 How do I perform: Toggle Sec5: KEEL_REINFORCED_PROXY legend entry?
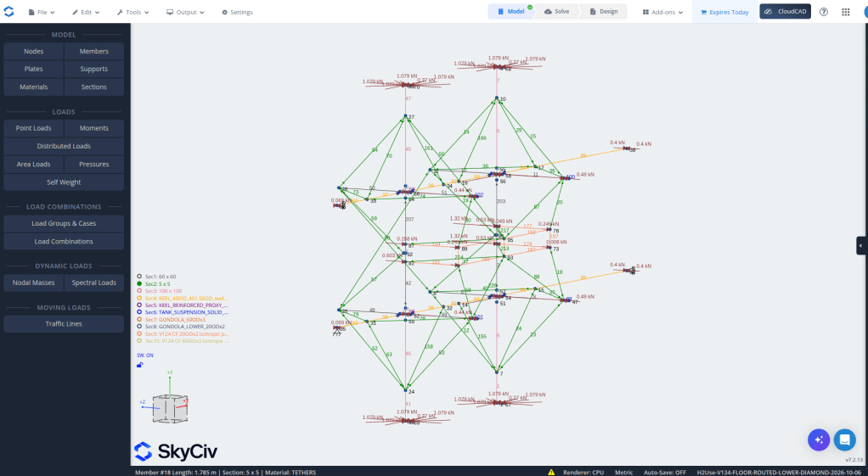pos(183,305)
